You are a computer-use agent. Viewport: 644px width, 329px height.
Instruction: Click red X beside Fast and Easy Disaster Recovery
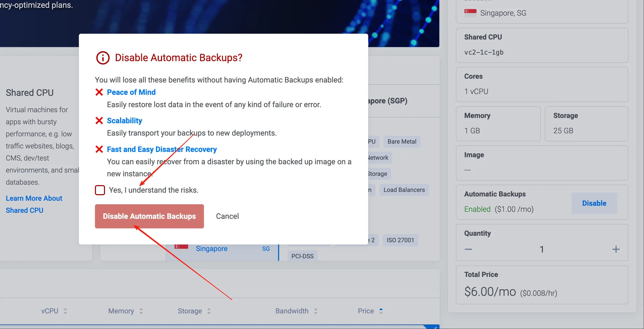pyautogui.click(x=99, y=149)
